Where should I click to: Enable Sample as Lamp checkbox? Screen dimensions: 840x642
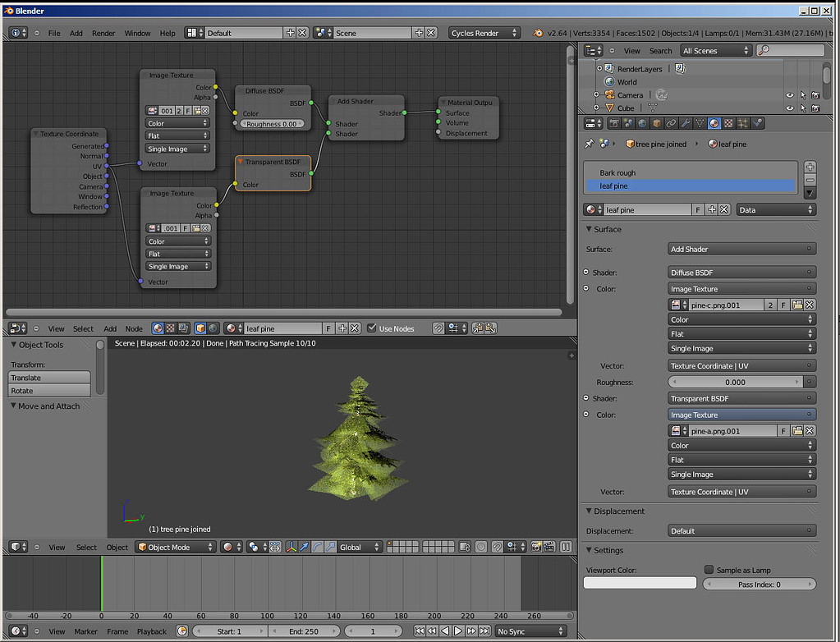(x=709, y=569)
